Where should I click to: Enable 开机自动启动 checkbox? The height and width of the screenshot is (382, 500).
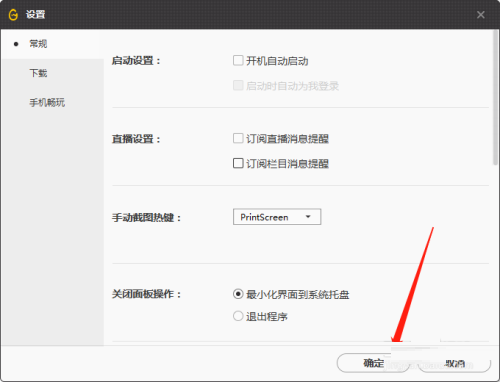[x=238, y=61]
